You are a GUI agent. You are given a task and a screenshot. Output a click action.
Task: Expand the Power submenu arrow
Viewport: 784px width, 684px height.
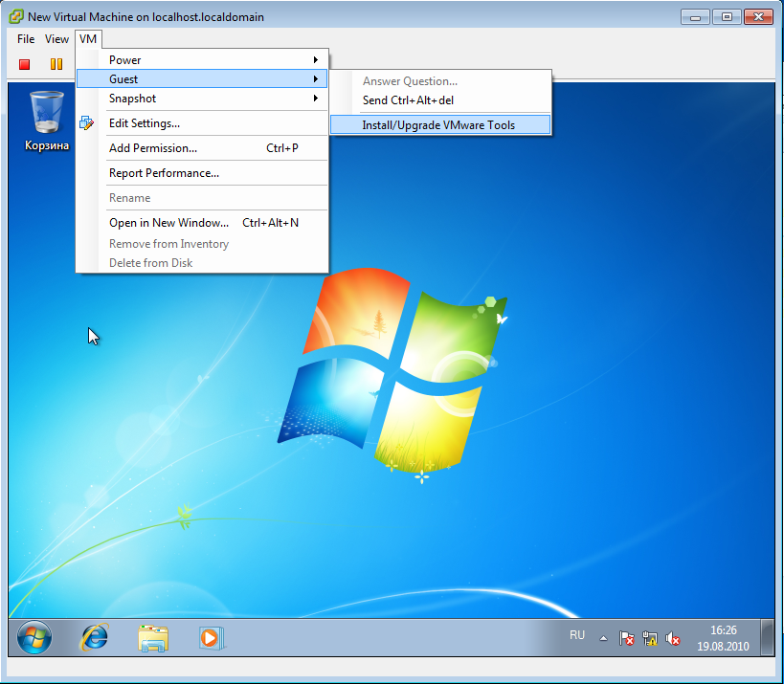coord(316,60)
